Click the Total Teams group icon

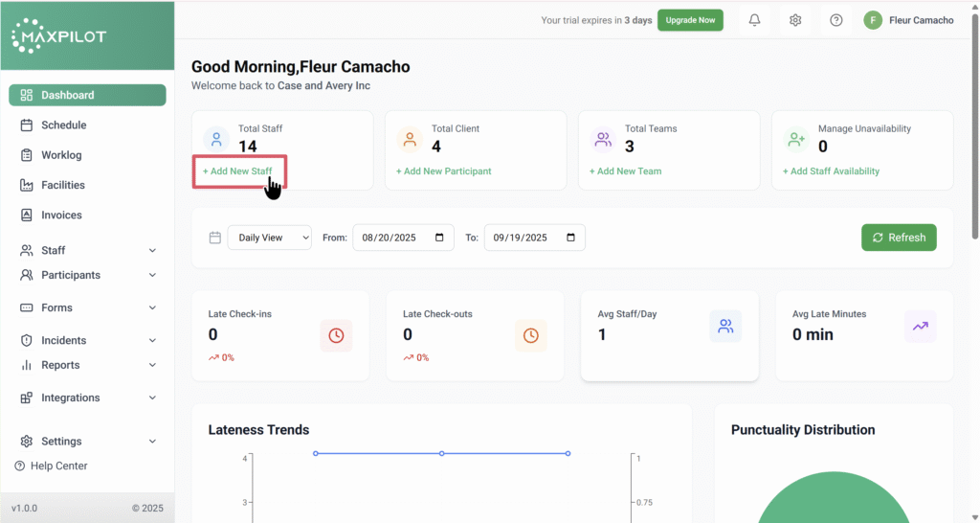[603, 140]
